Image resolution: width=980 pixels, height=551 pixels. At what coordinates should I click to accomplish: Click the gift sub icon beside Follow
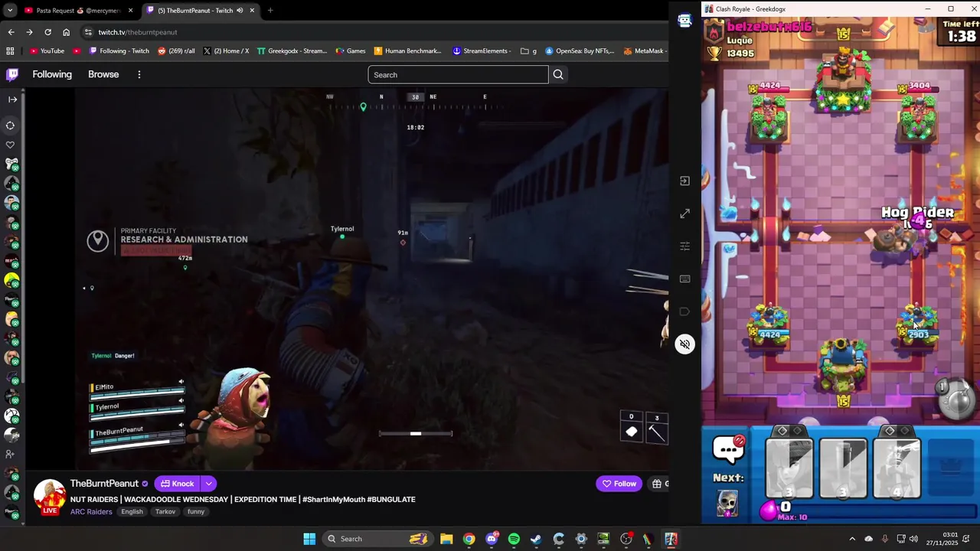click(657, 484)
